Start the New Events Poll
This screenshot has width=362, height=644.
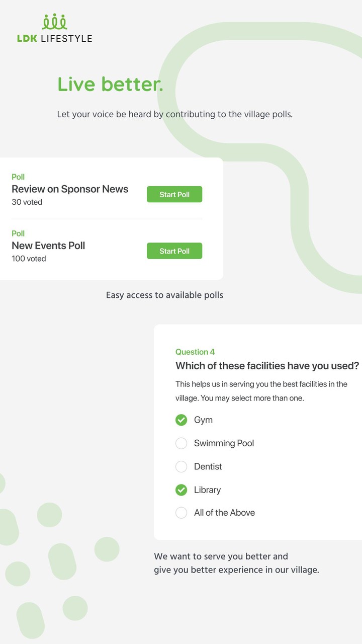click(174, 251)
